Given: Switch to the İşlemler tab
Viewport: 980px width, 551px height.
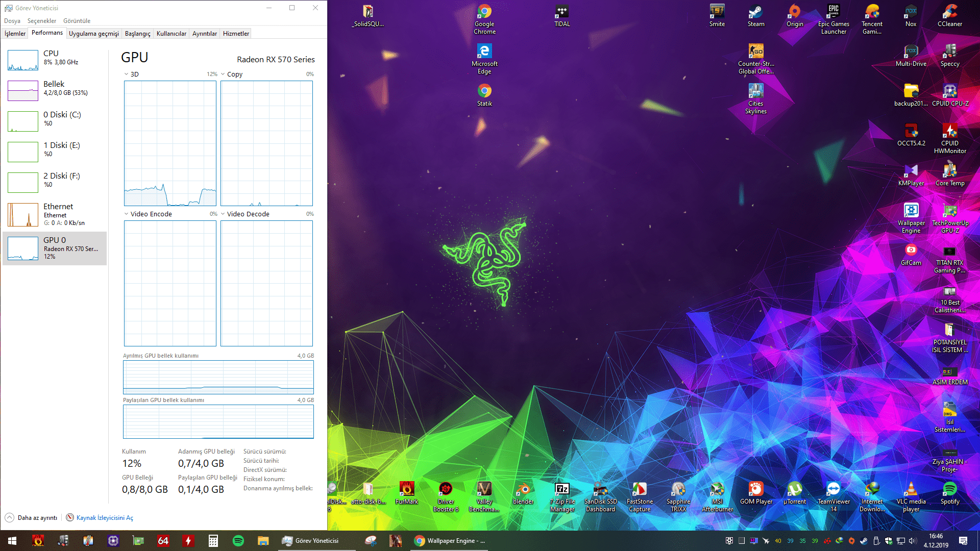Looking at the screenshot, I should [15, 34].
